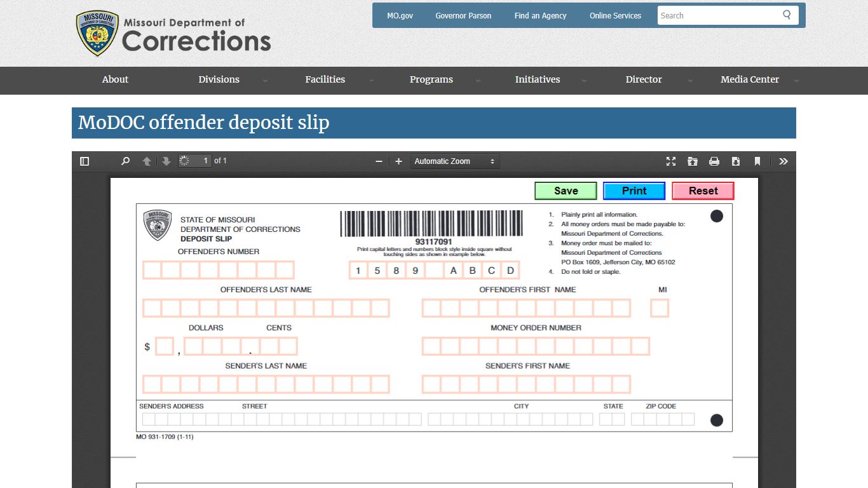Click form number 'MO 931-1709 (1-11)'
Viewport: 868px width, 488px height.
point(165,437)
